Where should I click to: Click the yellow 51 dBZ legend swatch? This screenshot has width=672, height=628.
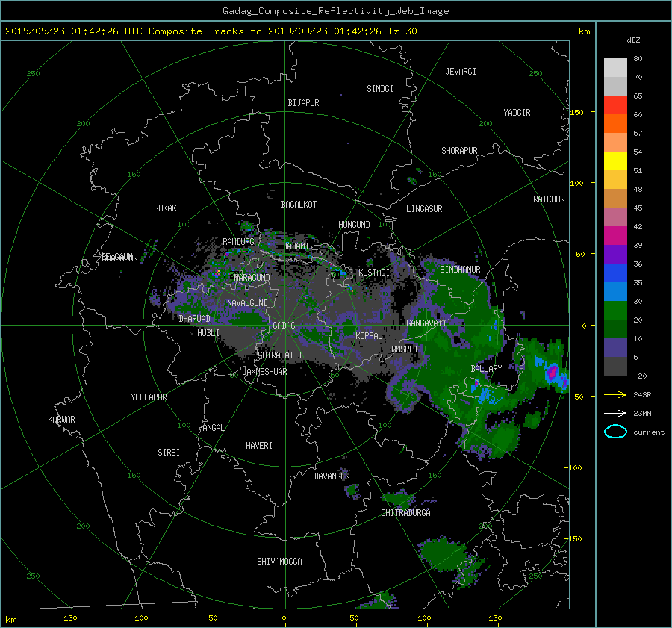pyautogui.click(x=615, y=161)
